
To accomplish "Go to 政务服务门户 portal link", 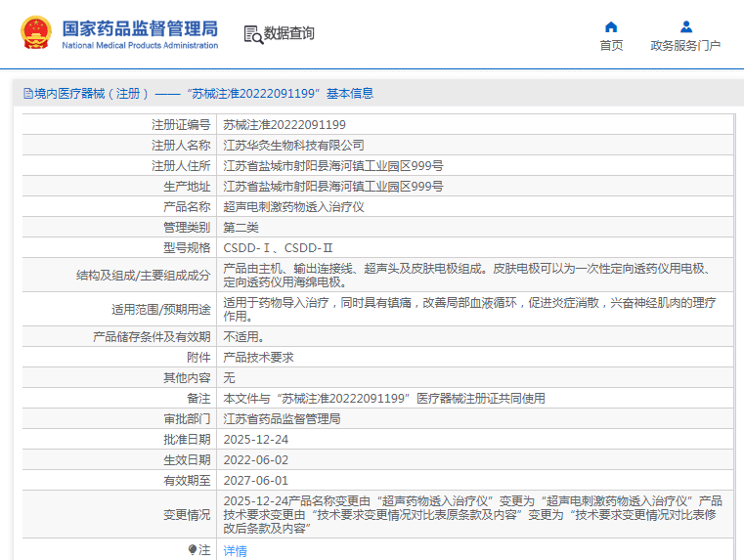I will [685, 46].
